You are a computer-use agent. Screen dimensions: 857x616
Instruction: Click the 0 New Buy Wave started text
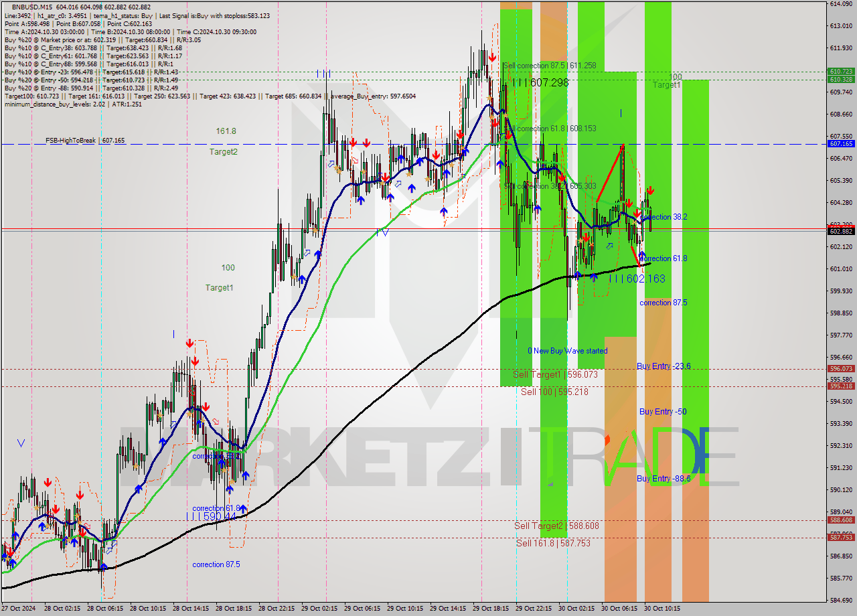coord(568,351)
